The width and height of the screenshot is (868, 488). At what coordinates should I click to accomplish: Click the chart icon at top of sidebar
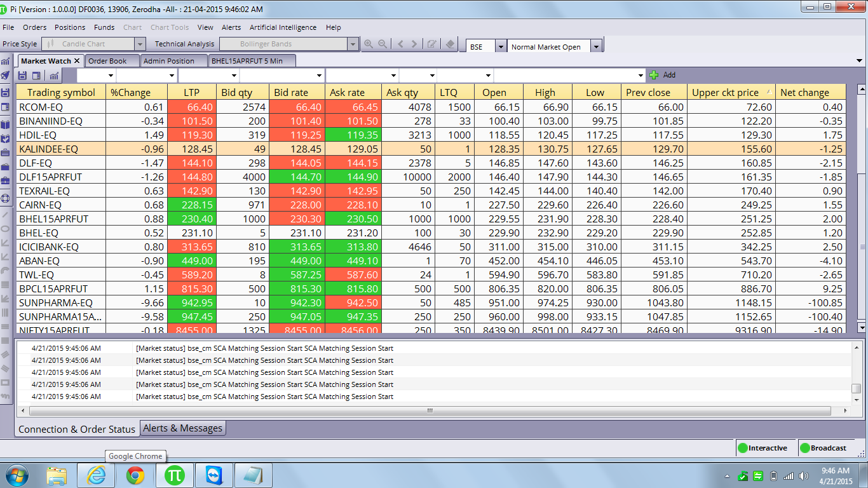pos(6,62)
